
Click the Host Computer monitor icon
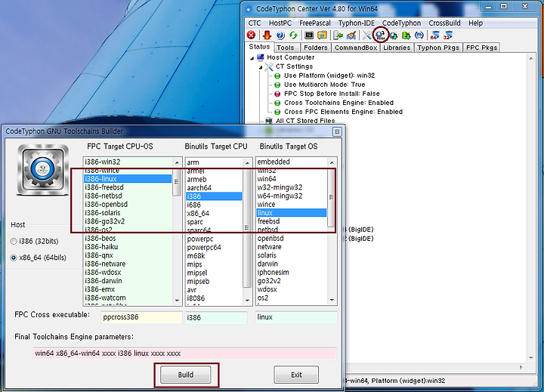[x=261, y=57]
